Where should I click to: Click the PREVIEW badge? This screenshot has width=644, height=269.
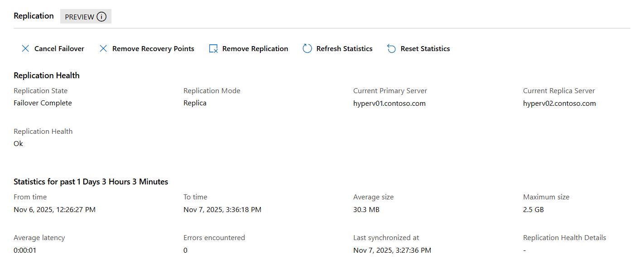click(x=86, y=17)
